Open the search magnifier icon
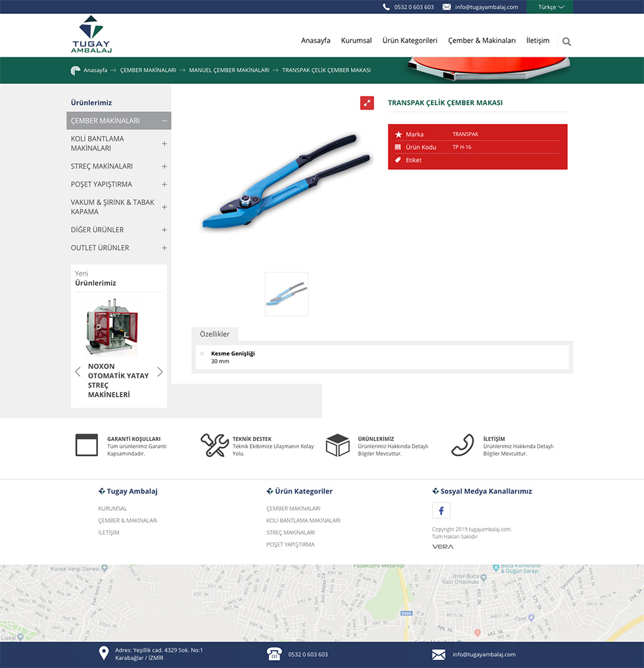Screen dimensions: 644x668 point(567,41)
